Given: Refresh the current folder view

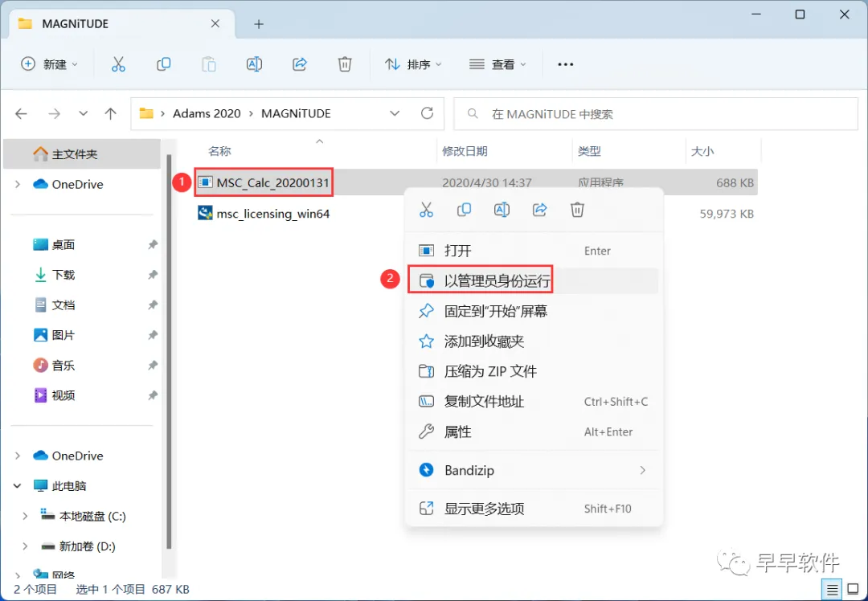Looking at the screenshot, I should 427,113.
